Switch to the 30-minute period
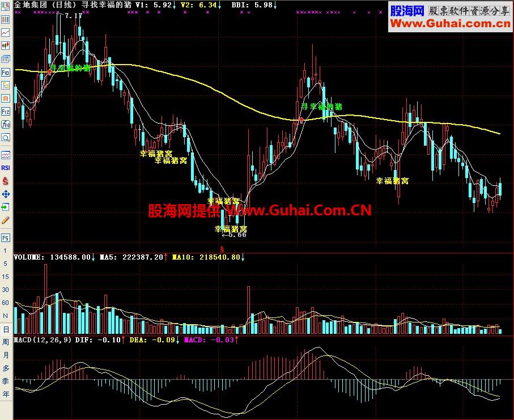This screenshot has height=420, width=514. 5,290
